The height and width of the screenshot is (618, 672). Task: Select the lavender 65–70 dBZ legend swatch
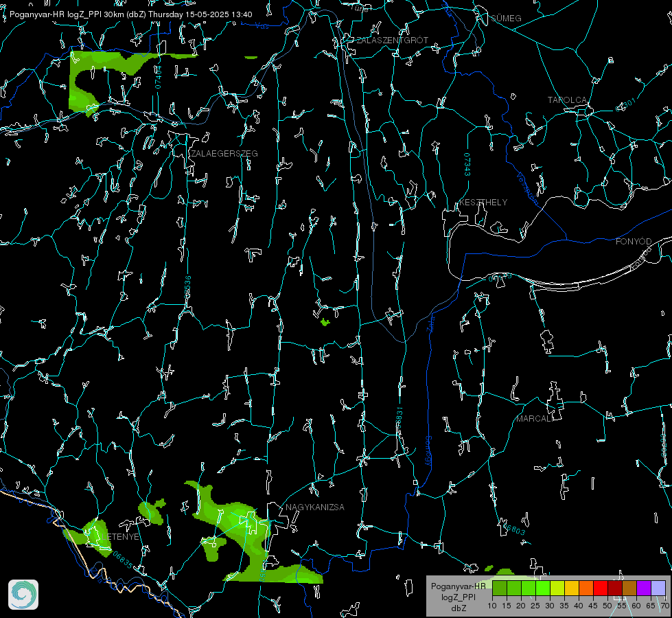tap(658, 588)
